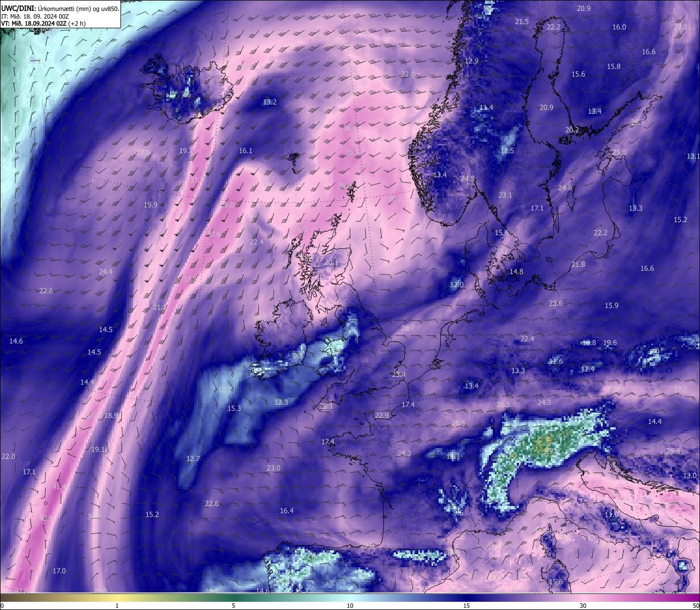Click the 24.5 value over southern Norway

click(x=468, y=179)
